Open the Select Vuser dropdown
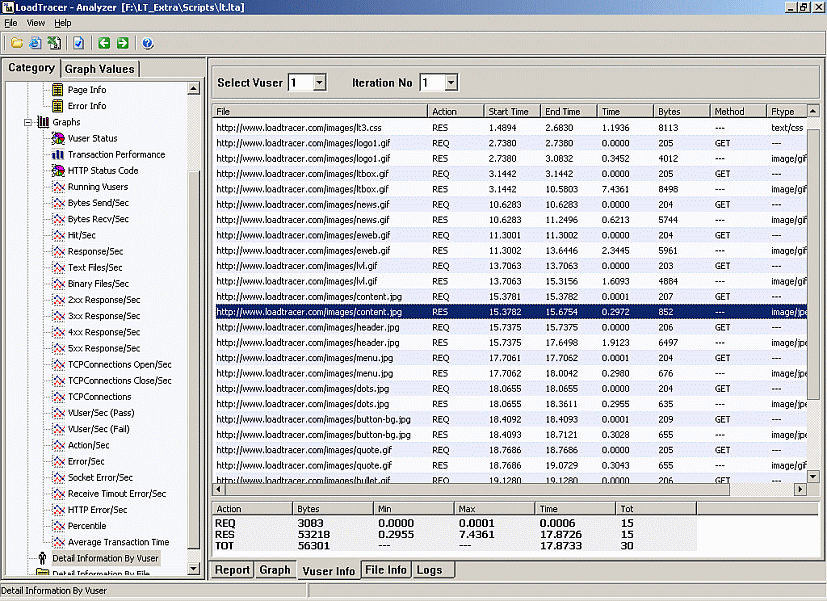 click(x=319, y=83)
